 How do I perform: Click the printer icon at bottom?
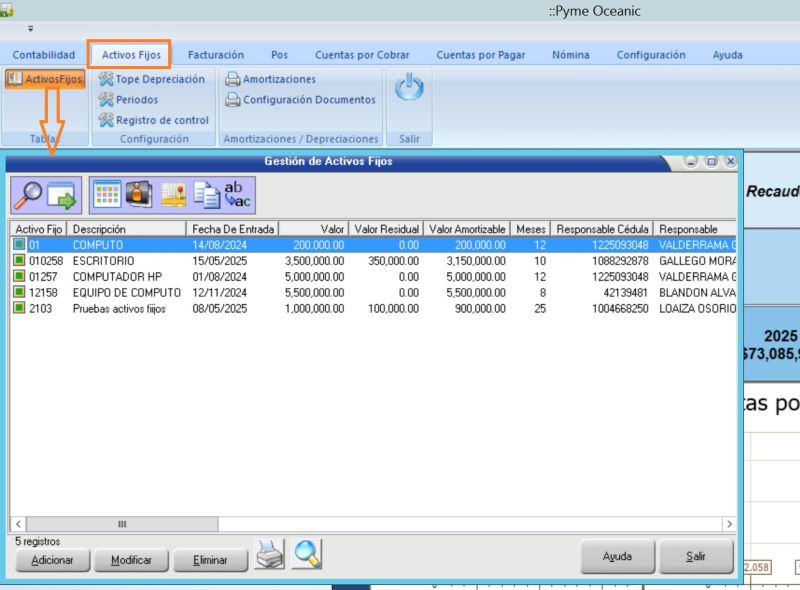point(269,554)
